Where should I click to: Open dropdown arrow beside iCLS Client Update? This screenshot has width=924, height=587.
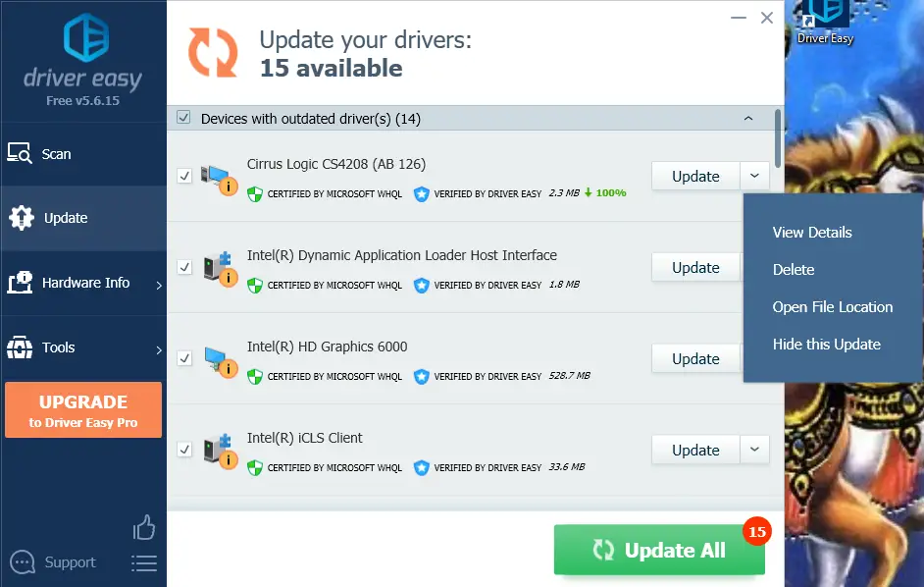pyautogui.click(x=755, y=450)
